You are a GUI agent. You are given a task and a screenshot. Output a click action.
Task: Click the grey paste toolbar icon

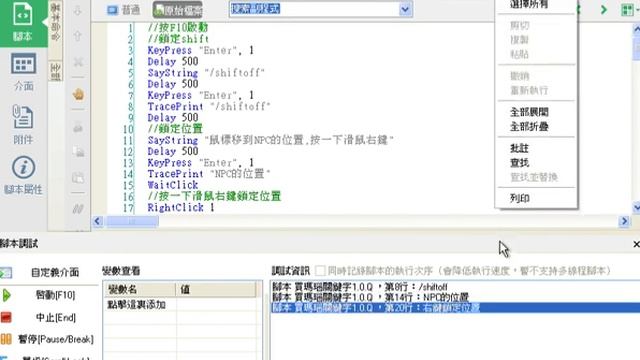coord(78,178)
